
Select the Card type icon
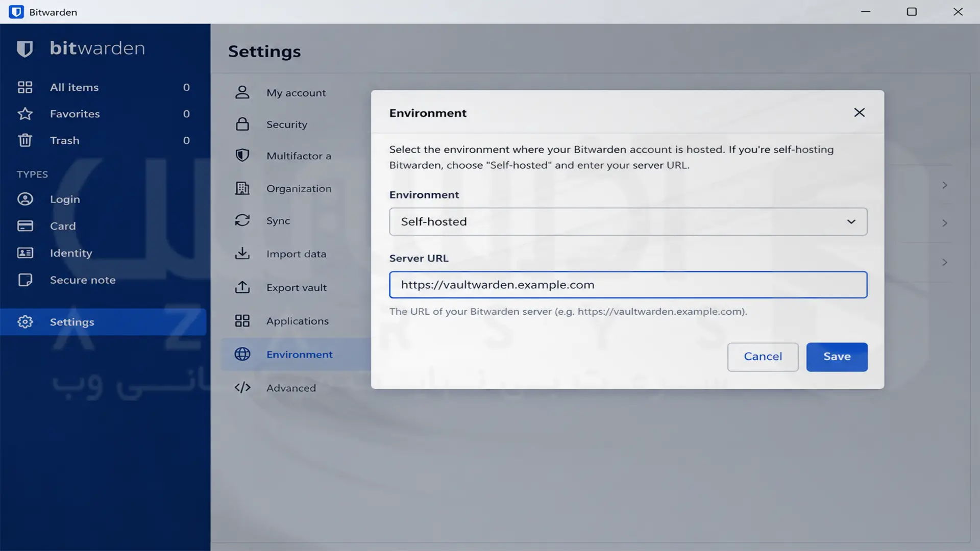pyautogui.click(x=25, y=226)
